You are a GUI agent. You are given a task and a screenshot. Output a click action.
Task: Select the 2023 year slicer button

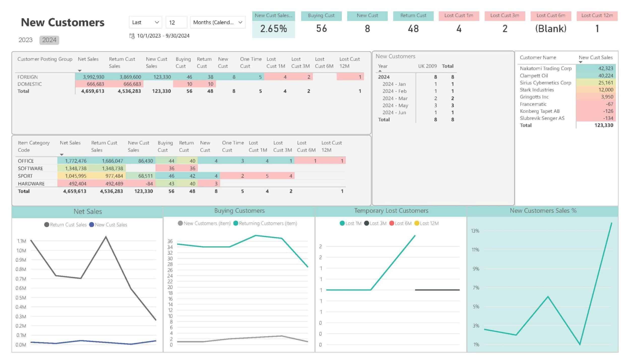coord(25,40)
